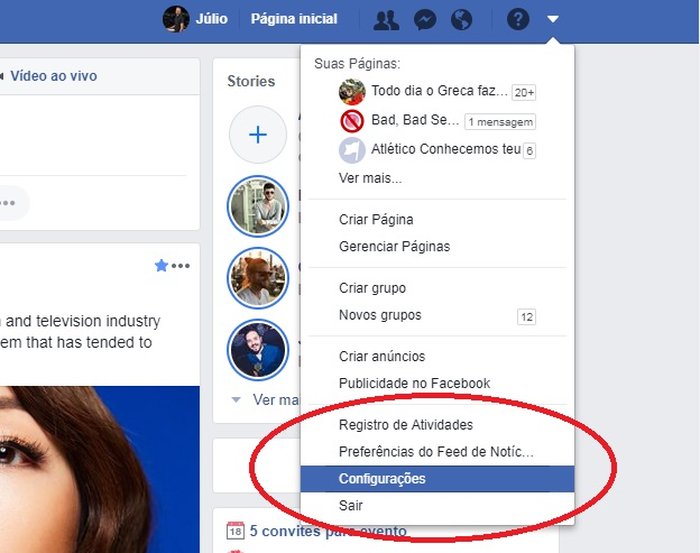Click the Atlético page flag icon

352,150
